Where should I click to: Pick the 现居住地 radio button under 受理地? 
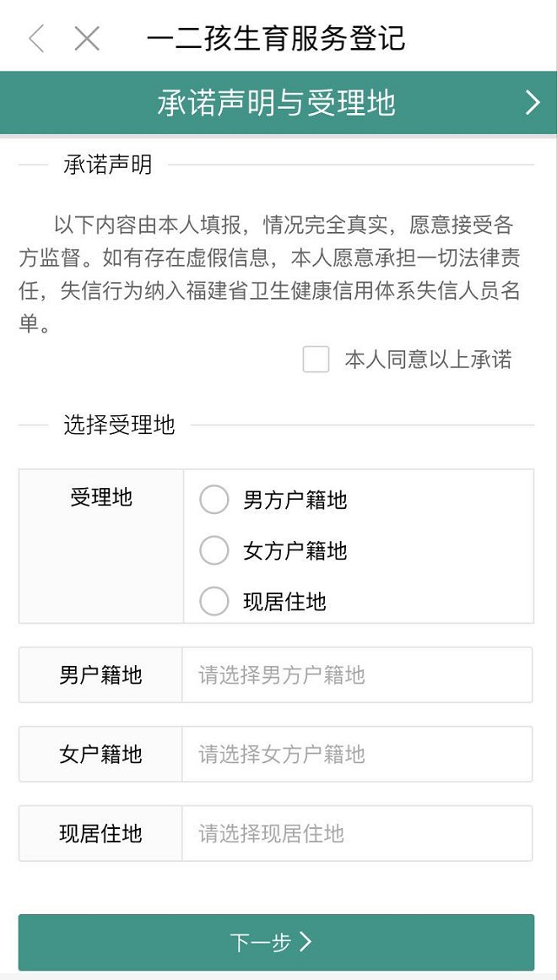214,601
